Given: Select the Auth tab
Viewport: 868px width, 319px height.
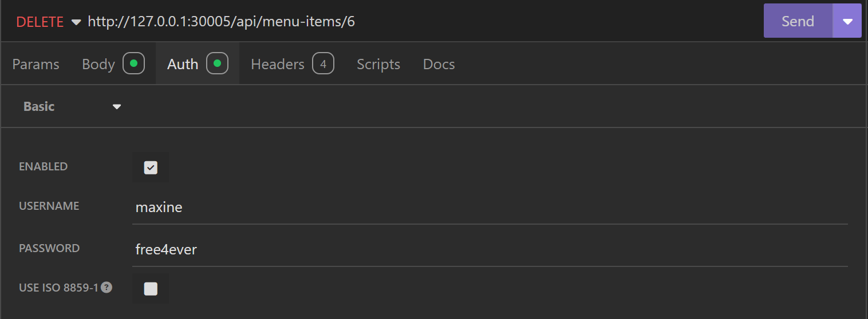Looking at the screenshot, I should pyautogui.click(x=183, y=64).
